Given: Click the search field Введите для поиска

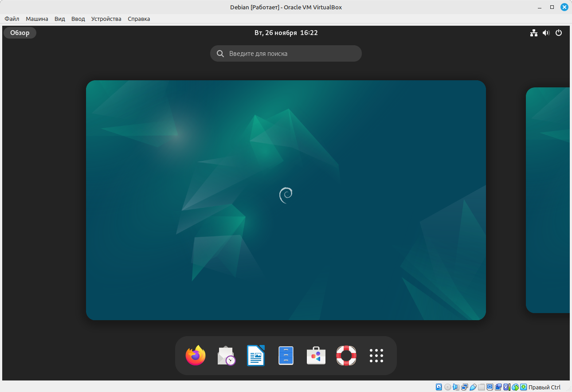Looking at the screenshot, I should (286, 54).
